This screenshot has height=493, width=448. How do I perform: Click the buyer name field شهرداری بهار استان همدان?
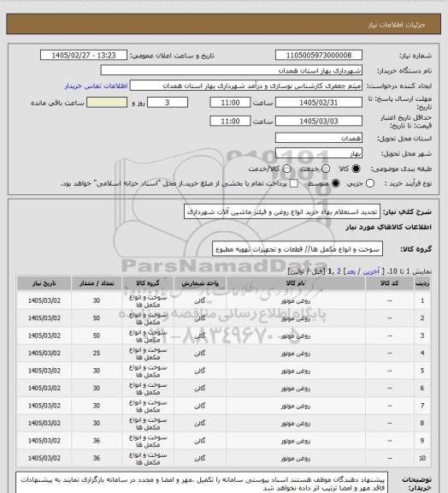[x=231, y=70]
